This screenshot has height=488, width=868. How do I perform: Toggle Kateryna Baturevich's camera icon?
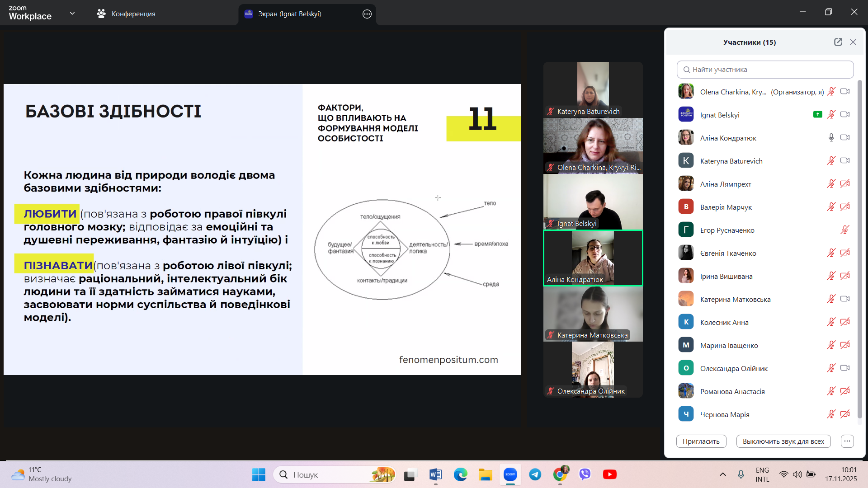pos(844,161)
